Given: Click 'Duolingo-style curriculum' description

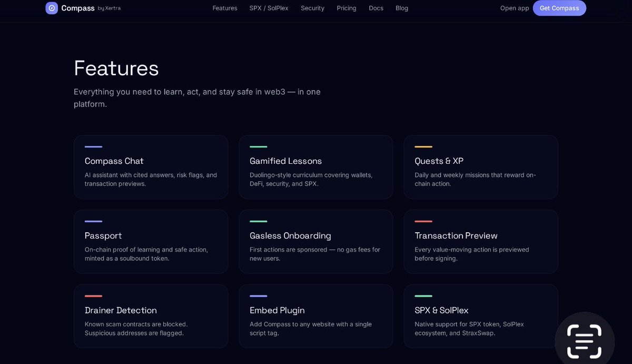Looking at the screenshot, I should 311,179.
